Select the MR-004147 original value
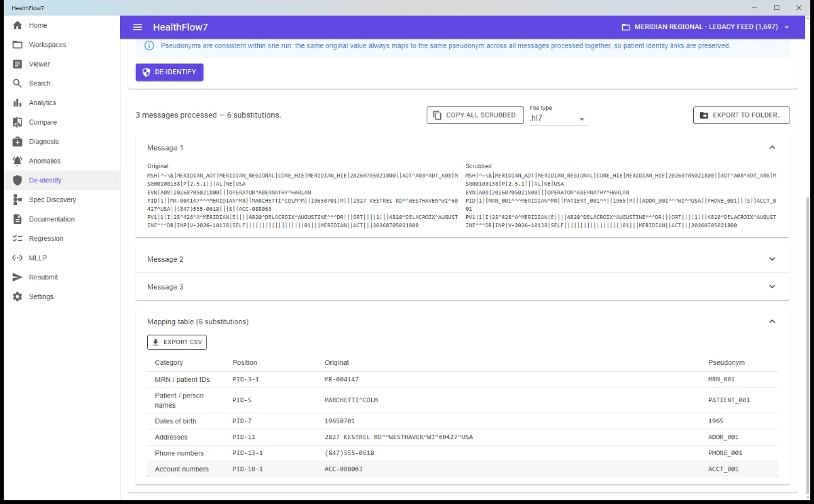Image resolution: width=814 pixels, height=504 pixels. (342, 379)
